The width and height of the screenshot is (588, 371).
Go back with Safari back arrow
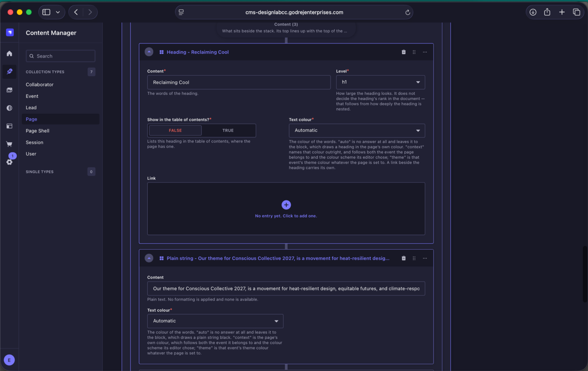pyautogui.click(x=76, y=12)
